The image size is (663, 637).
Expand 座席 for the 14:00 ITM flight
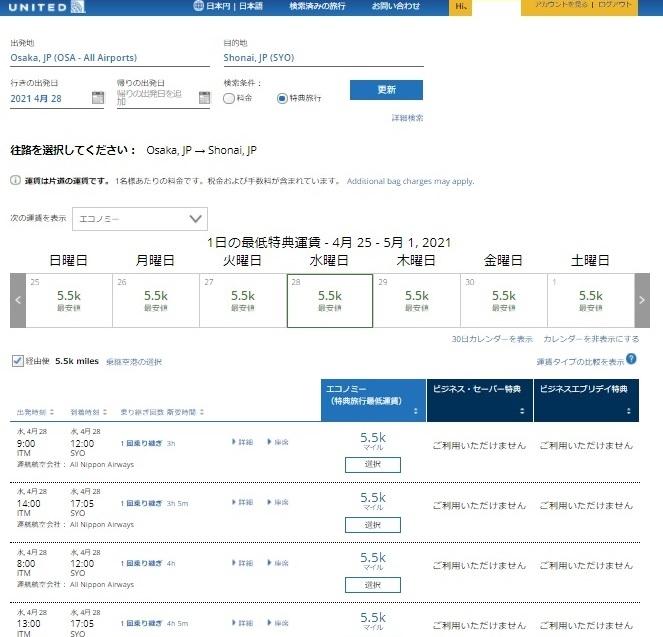point(278,502)
